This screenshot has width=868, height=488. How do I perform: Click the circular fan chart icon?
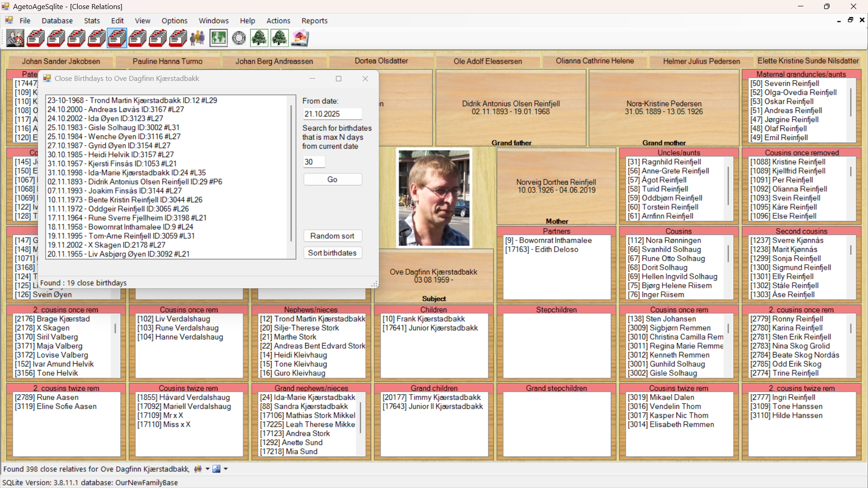[x=239, y=38]
